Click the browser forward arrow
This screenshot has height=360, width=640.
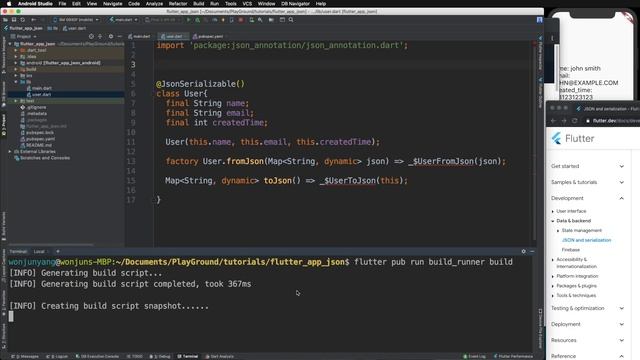coord(564,120)
